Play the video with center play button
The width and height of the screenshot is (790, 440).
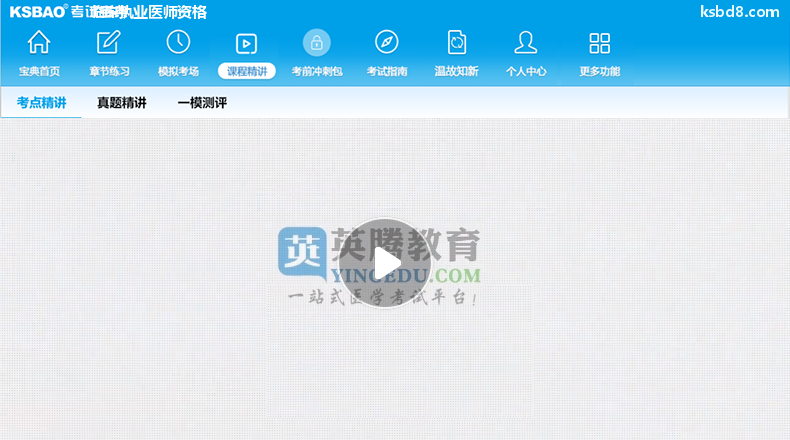click(385, 263)
